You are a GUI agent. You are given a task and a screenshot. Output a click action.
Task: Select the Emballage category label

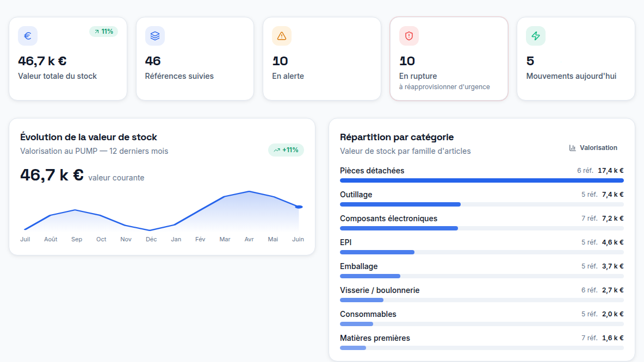[359, 266]
